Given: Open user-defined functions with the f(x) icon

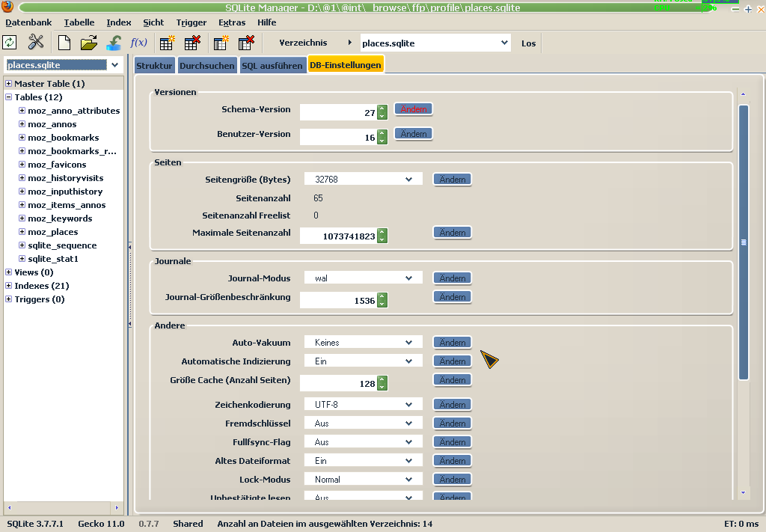Looking at the screenshot, I should [x=138, y=43].
